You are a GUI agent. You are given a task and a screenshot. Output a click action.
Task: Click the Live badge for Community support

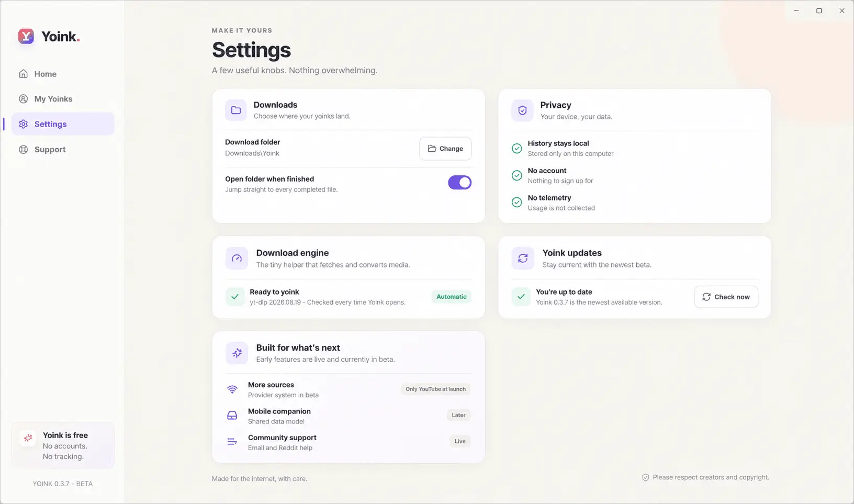pyautogui.click(x=460, y=441)
